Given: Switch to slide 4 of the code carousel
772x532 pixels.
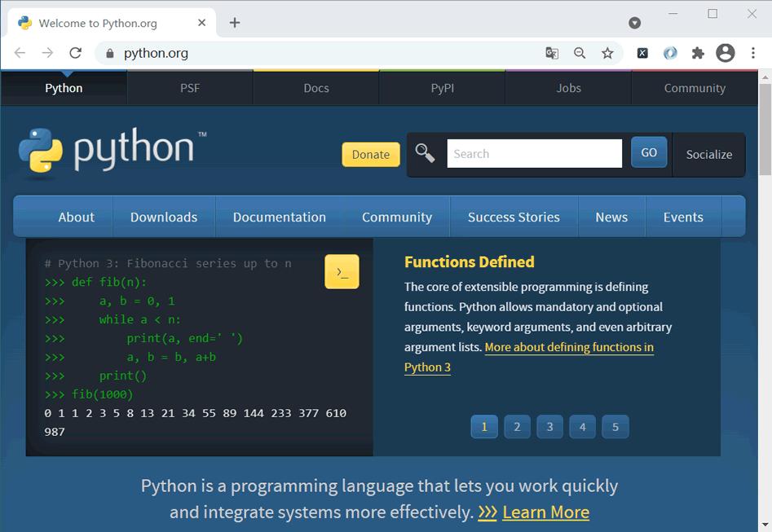Looking at the screenshot, I should [x=582, y=427].
